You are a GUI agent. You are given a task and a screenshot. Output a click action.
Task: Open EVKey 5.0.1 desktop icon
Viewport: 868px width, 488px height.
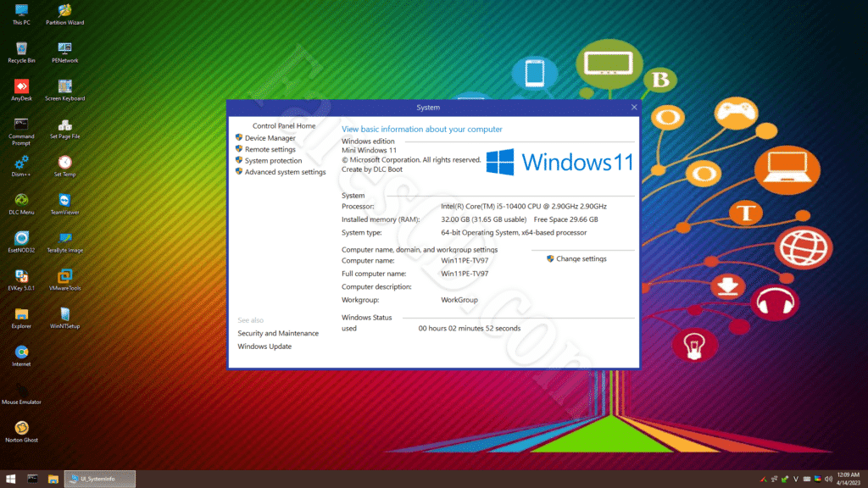21,280
